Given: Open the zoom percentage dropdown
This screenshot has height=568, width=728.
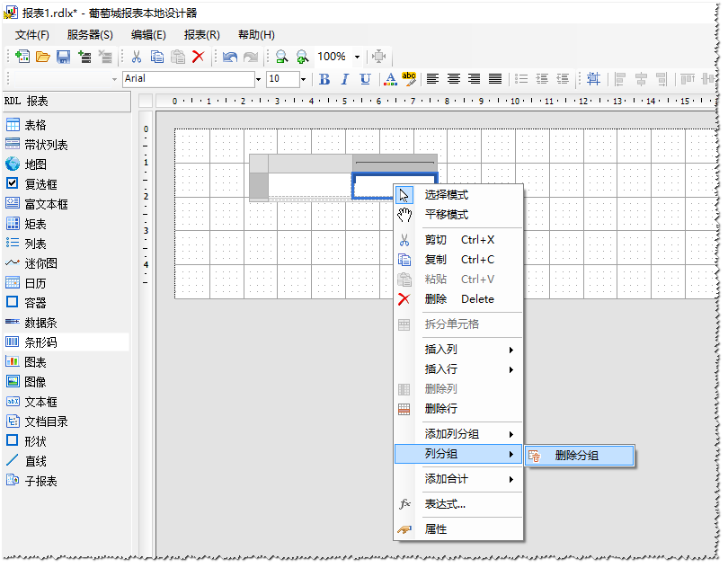Looking at the screenshot, I should coord(357,58).
